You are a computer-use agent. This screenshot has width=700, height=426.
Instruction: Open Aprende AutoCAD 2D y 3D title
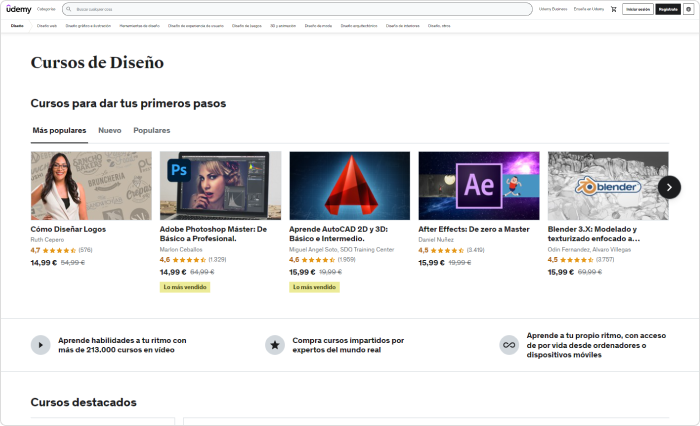coord(338,234)
